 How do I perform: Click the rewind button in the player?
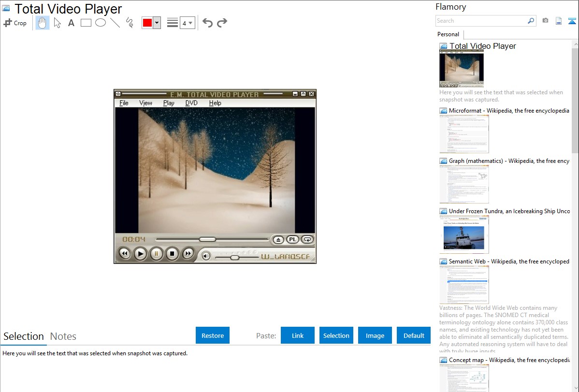125,254
